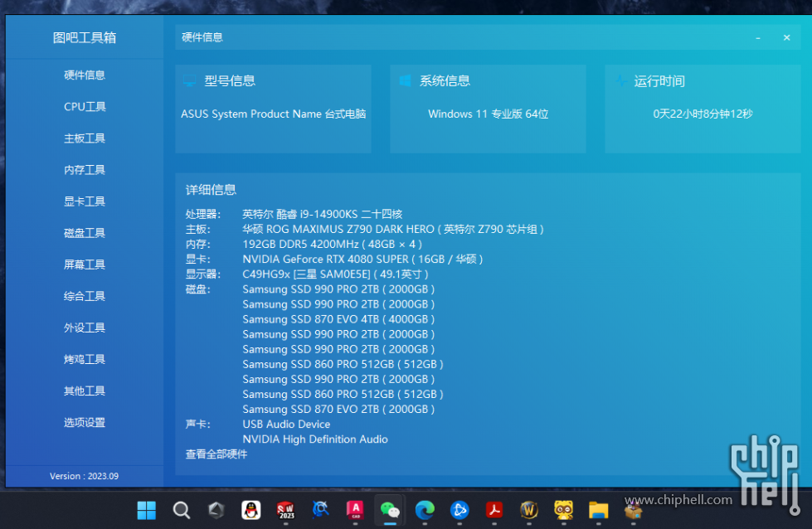
Task: Click the C49HG9x monitor line
Action: point(336,274)
